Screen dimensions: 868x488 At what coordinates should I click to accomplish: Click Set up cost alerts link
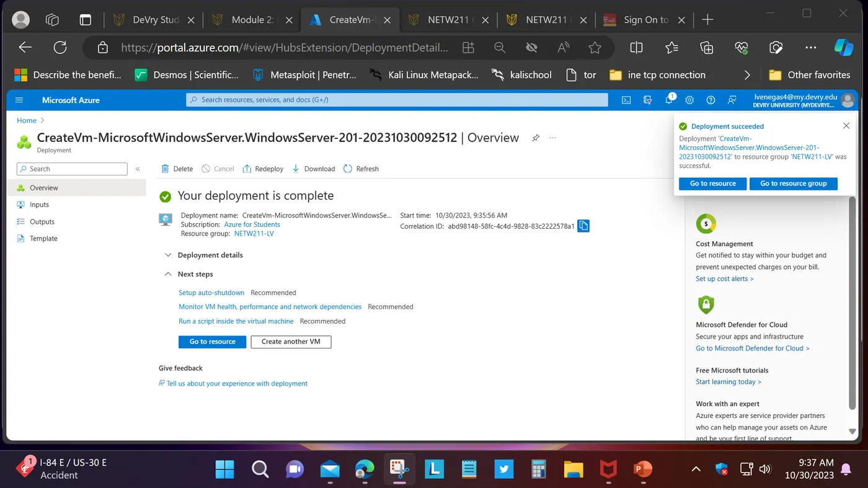click(725, 279)
